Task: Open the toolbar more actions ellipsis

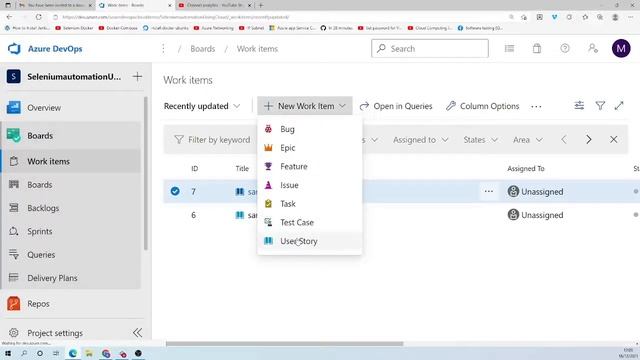Action: [536, 107]
